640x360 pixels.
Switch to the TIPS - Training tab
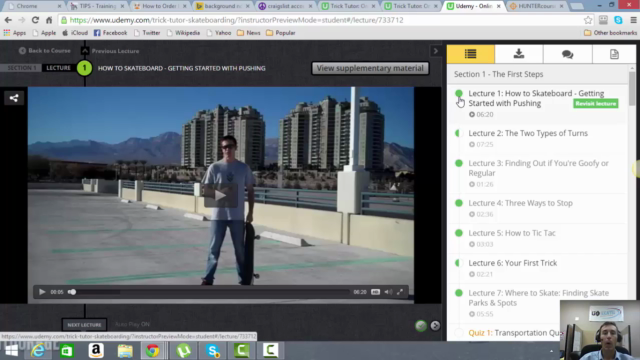(98, 6)
